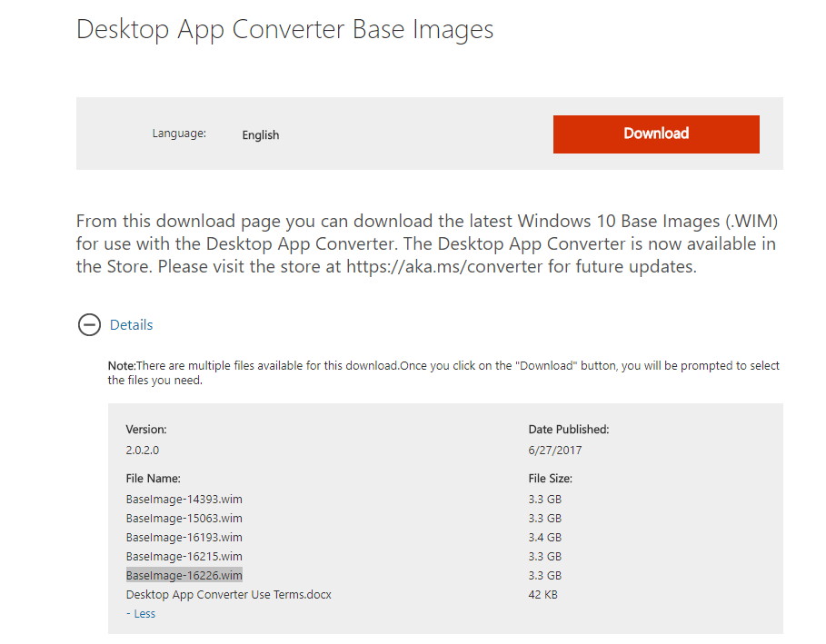The height and width of the screenshot is (644, 826).
Task: Click the version number 2.0.2.0
Action: (143, 451)
